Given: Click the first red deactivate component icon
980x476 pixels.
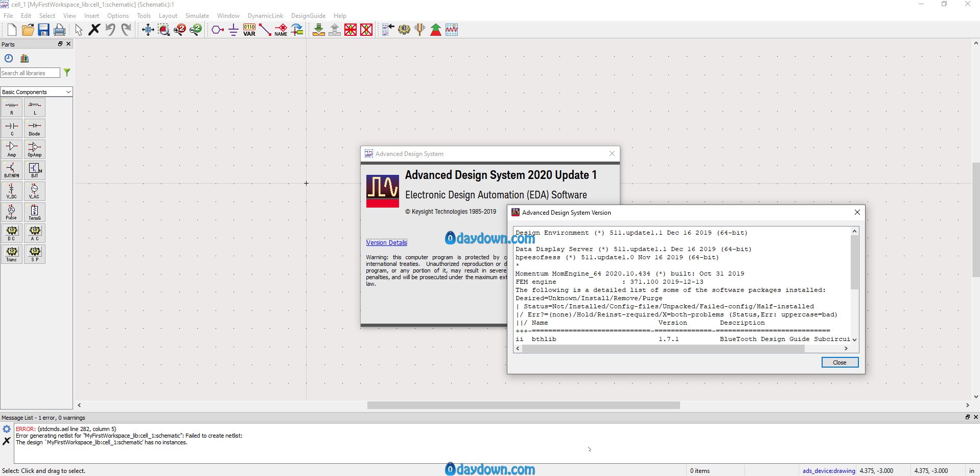Looking at the screenshot, I should (351, 30).
